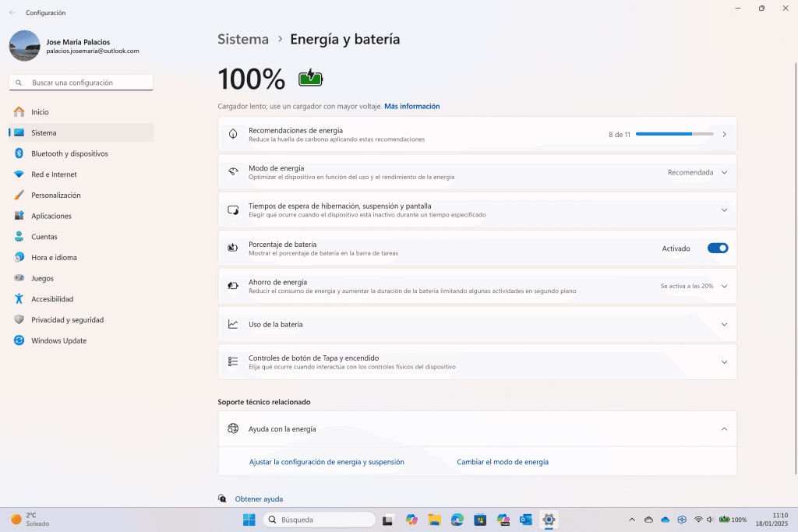Image resolution: width=798 pixels, height=532 pixels.
Task: Collapse the Ayuda con la energía section
Action: [724, 428]
